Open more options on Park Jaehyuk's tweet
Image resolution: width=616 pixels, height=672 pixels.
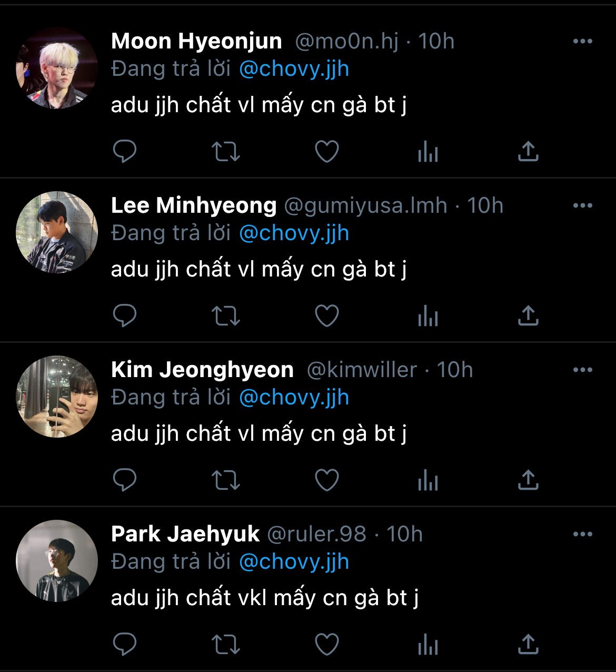click(582, 535)
